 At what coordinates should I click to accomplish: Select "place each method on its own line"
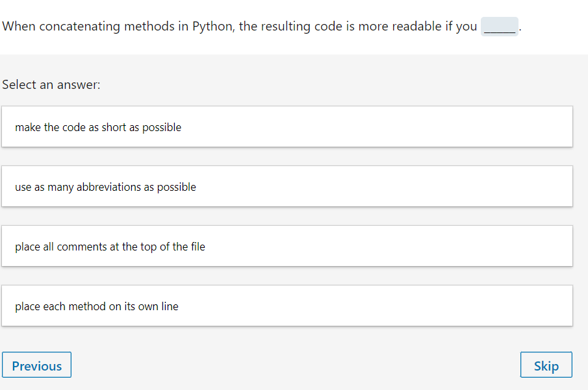coord(287,306)
